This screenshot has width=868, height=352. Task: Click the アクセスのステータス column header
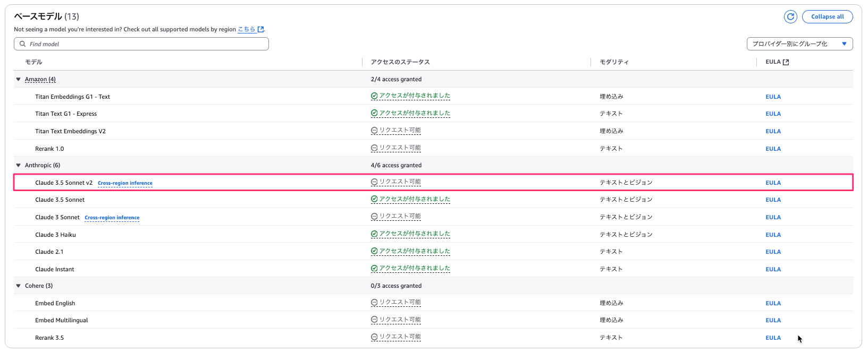click(x=400, y=62)
